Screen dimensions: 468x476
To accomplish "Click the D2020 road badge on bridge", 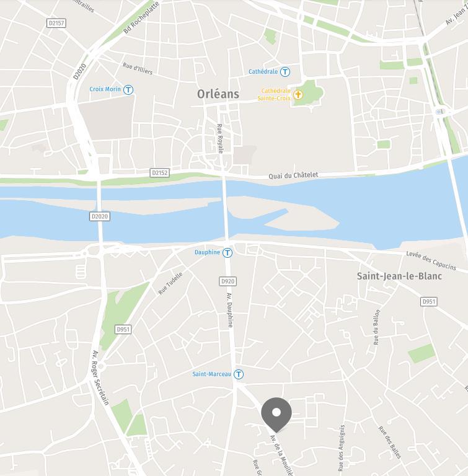I will pos(100,216).
